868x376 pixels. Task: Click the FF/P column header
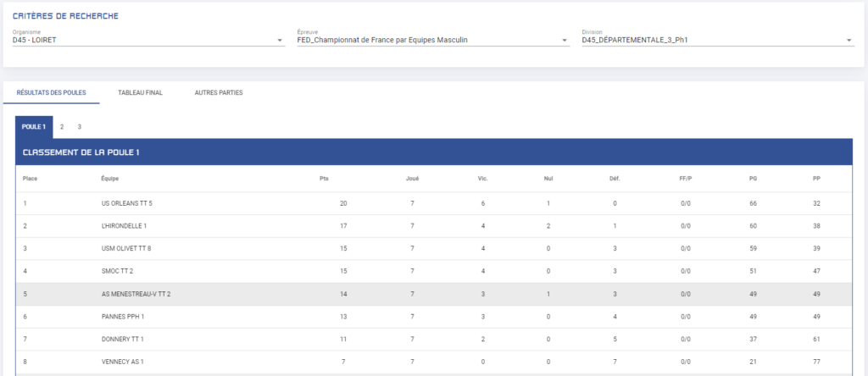(x=685, y=179)
